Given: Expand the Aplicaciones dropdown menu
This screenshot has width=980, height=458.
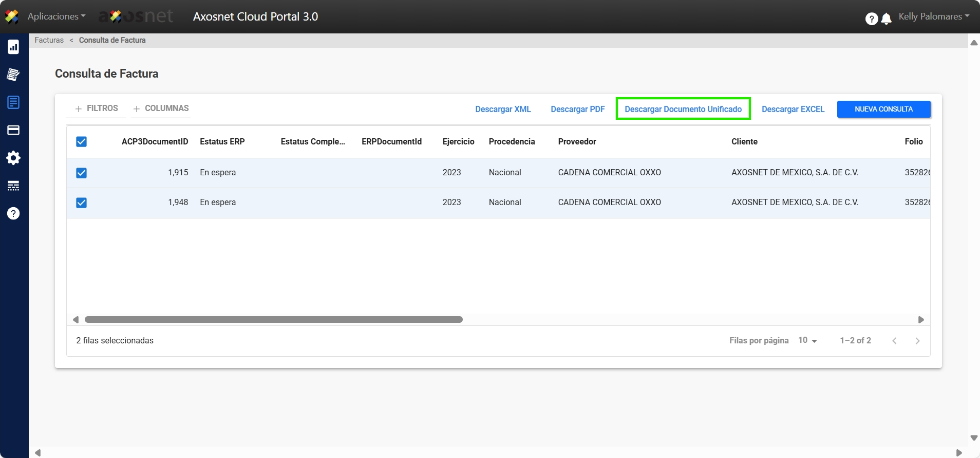Looking at the screenshot, I should point(56,16).
